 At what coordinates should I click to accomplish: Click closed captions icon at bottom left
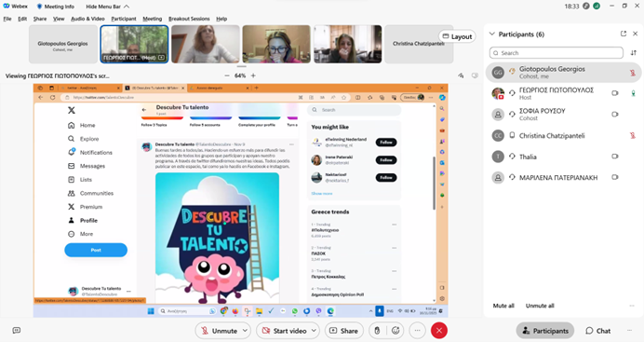(x=17, y=331)
